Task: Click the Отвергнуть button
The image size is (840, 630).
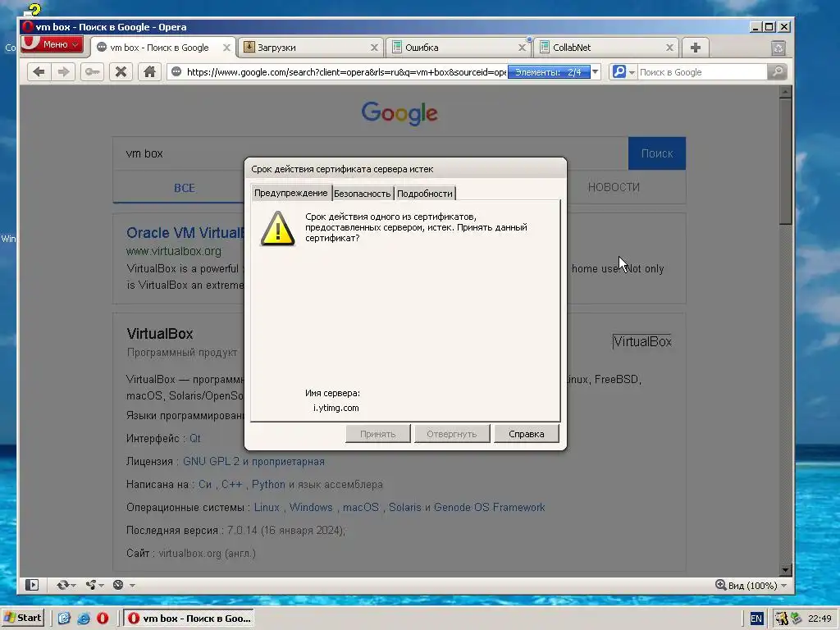Action: [452, 434]
